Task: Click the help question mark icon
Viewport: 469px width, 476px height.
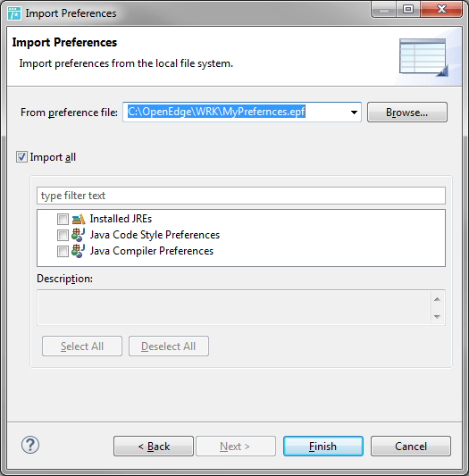Action: pos(30,445)
